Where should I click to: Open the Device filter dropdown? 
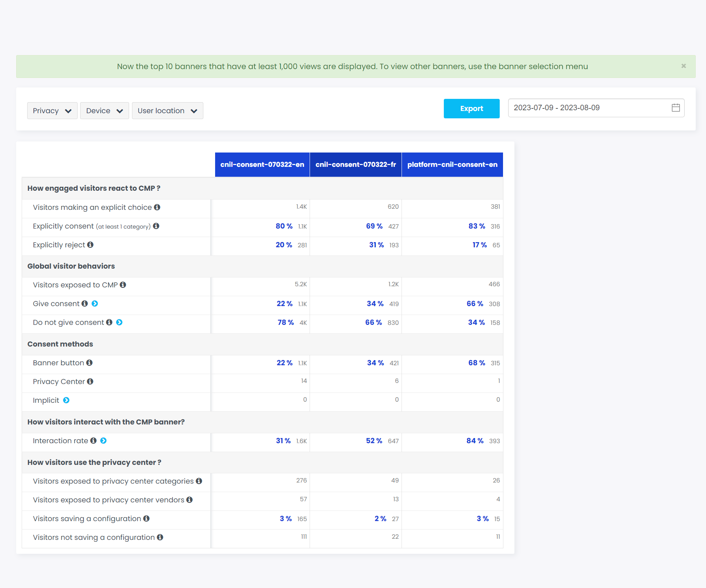point(104,111)
